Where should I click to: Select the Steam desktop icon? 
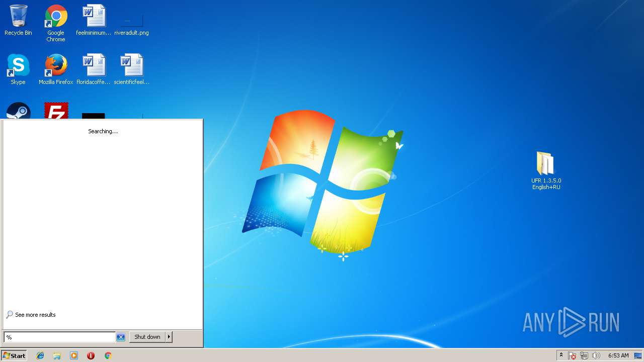click(x=19, y=111)
